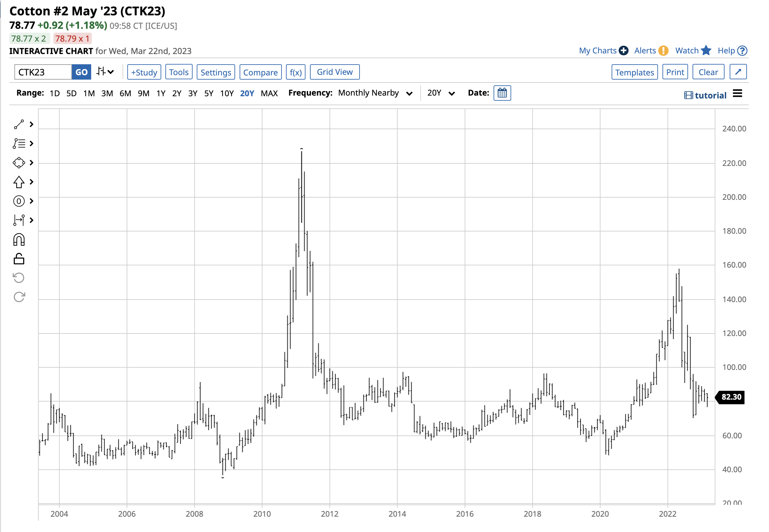Toggle the lock drawings padlock
Screen dimensions: 769x532
(x=19, y=259)
